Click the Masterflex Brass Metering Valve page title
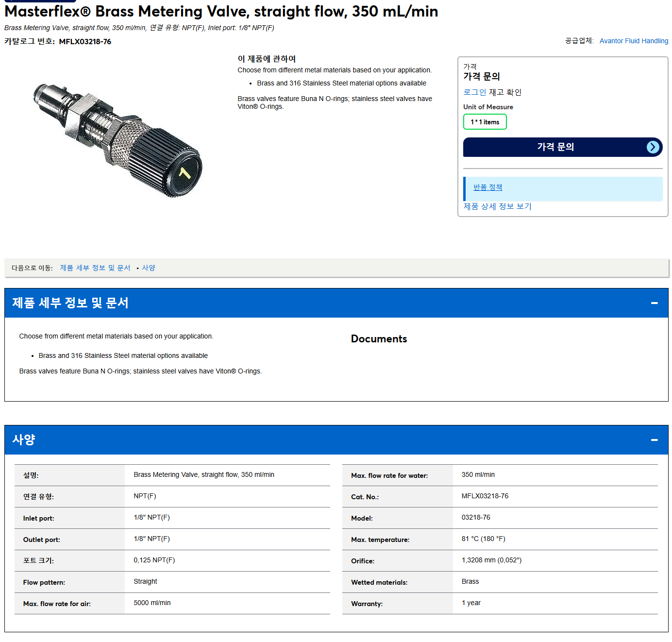The height and width of the screenshot is (642, 672). click(221, 11)
